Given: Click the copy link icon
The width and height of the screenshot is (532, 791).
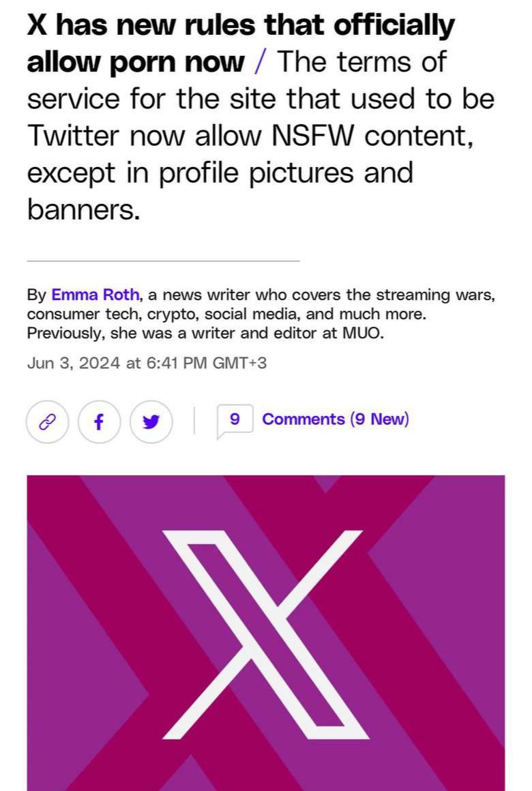Looking at the screenshot, I should tap(47, 422).
